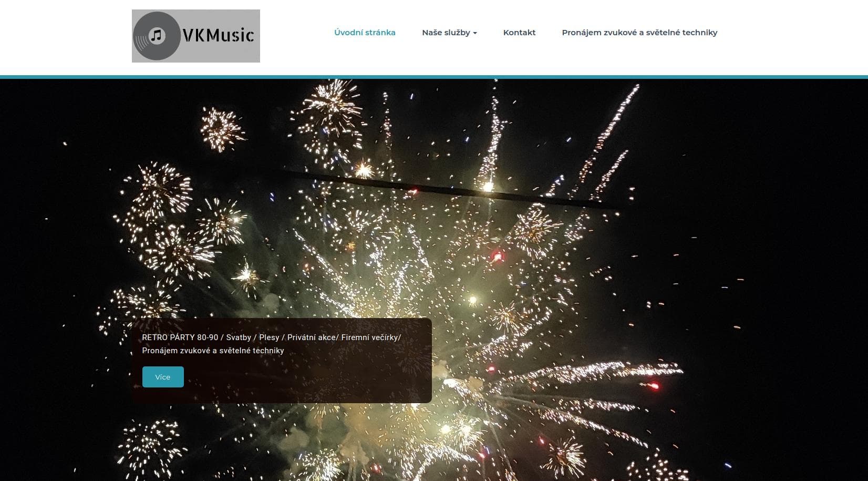Click the caption's Pronájem zvukové line
868x481 pixels.
click(213, 351)
